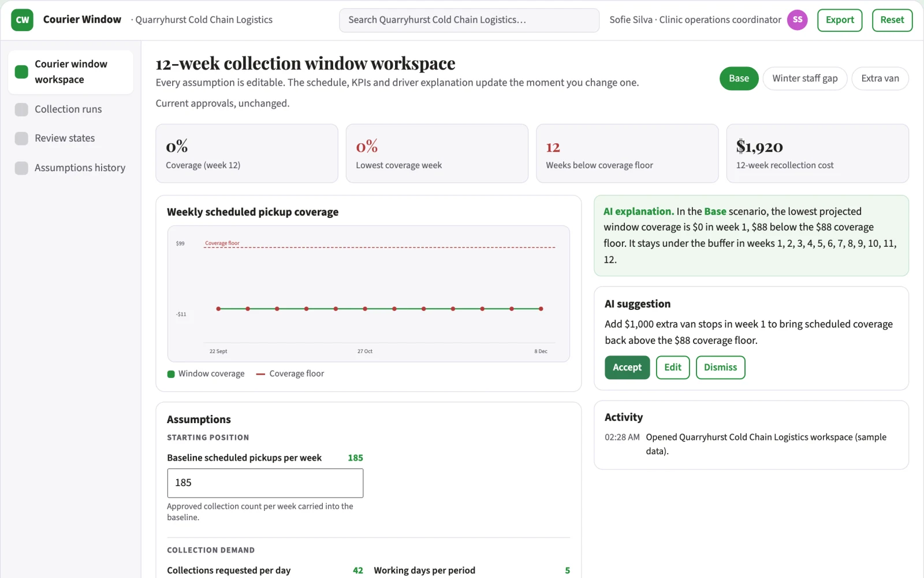This screenshot has width=924, height=578.
Task: Click the Reset button
Action: [892, 20]
